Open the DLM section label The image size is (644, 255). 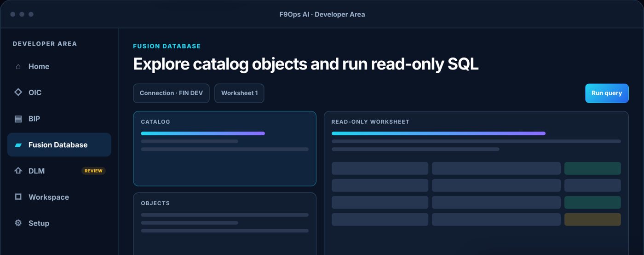pyautogui.click(x=36, y=171)
